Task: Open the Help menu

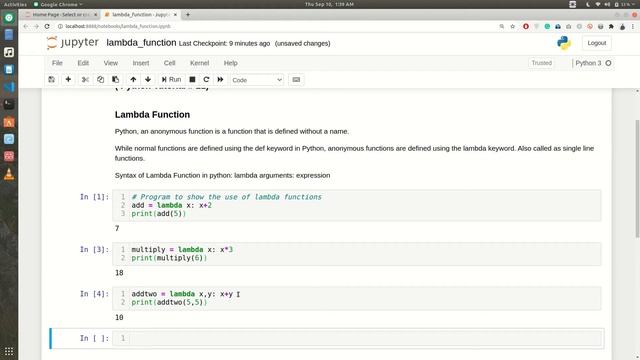Action: 231,63
